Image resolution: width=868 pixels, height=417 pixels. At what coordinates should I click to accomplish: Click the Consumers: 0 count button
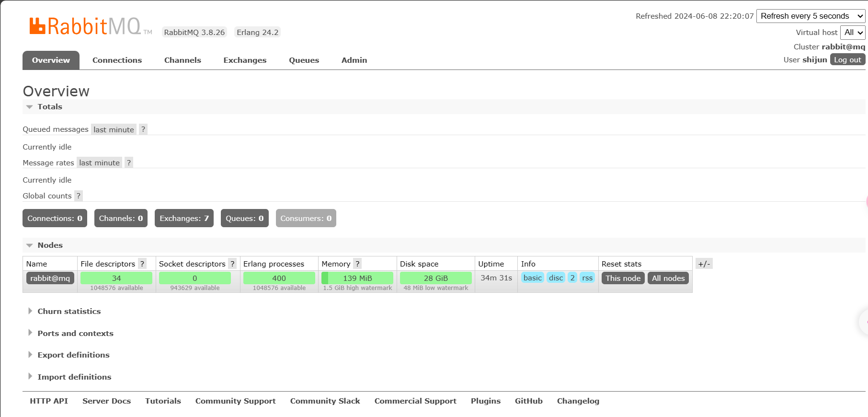pyautogui.click(x=306, y=218)
